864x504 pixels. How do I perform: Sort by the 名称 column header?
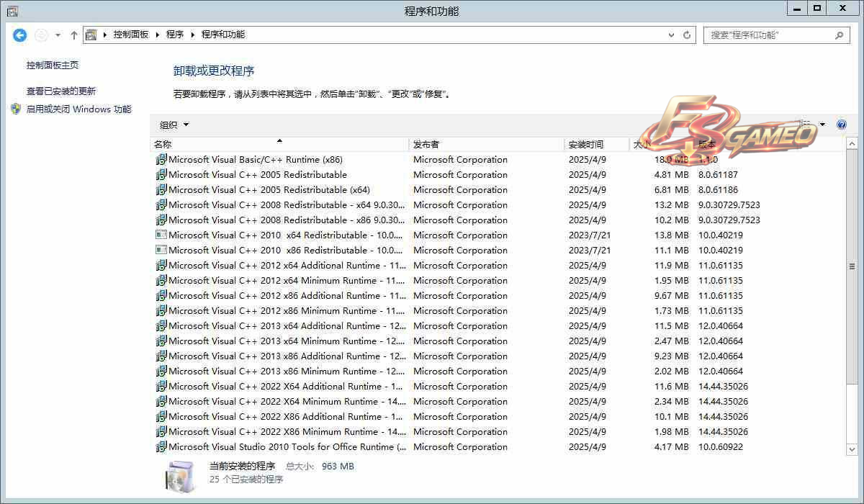tap(279, 144)
